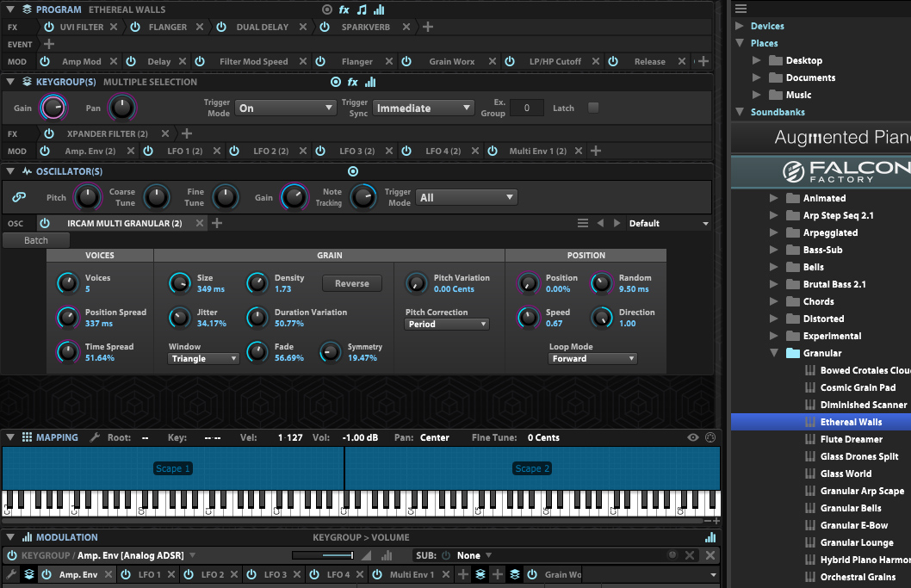The image size is (911, 588).
Task: Collapse the Granular folder in browser
Action: pyautogui.click(x=774, y=353)
